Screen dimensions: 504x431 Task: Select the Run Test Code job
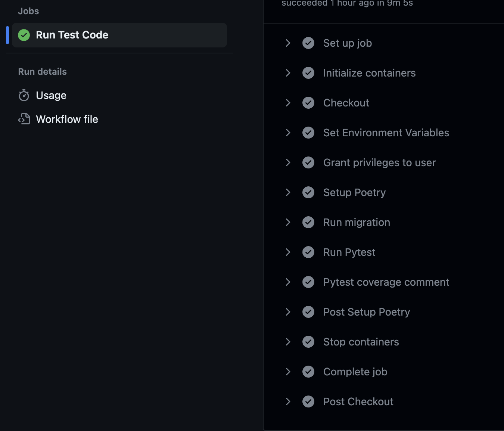tap(72, 35)
